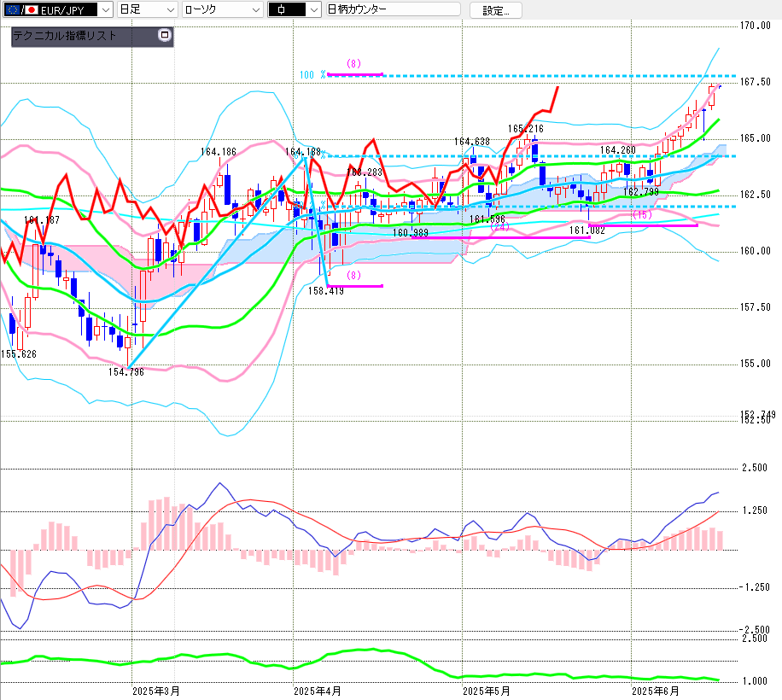The image size is (782, 700).
Task: Click the 160.00 price axis label
Action: [x=755, y=251]
